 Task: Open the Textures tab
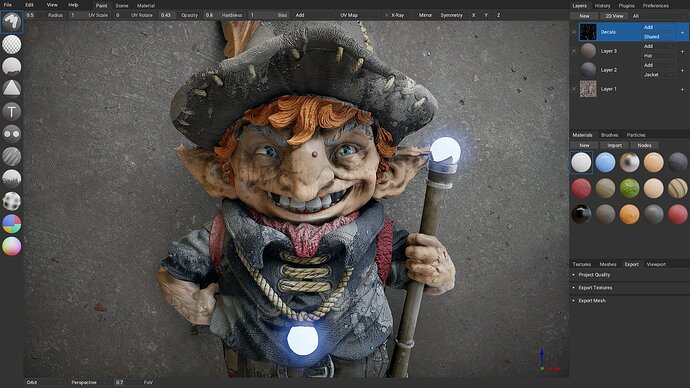(582, 264)
